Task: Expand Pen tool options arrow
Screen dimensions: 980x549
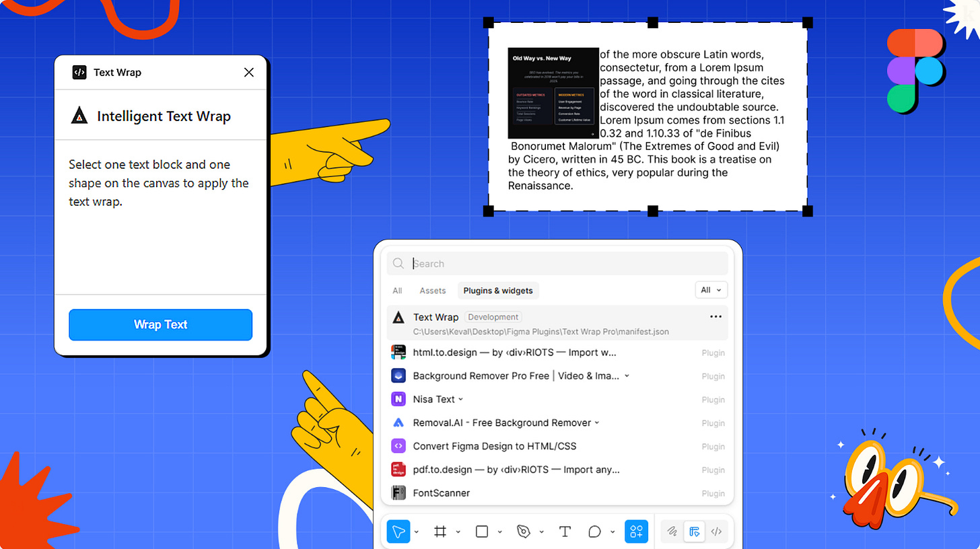Action: coord(542,532)
